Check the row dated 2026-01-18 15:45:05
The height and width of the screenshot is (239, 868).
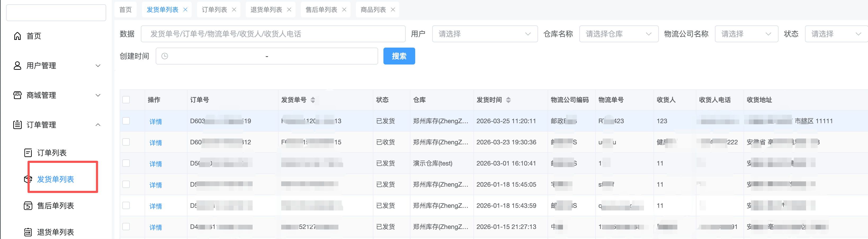click(x=126, y=185)
